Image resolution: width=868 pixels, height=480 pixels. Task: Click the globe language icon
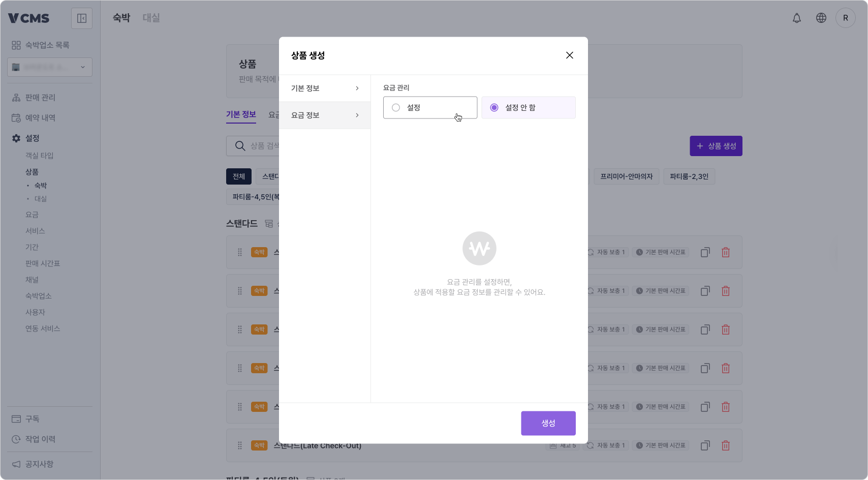(821, 18)
